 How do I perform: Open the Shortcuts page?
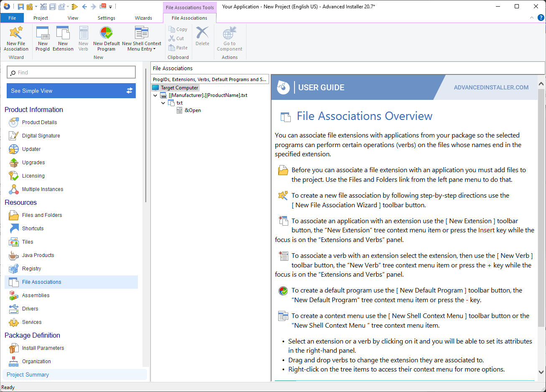tap(33, 229)
